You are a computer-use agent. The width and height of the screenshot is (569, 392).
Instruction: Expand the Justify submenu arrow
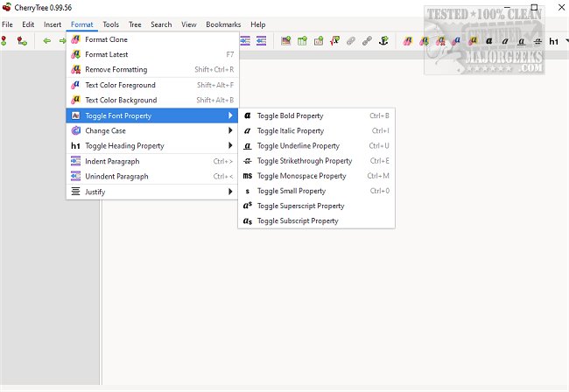pos(230,192)
